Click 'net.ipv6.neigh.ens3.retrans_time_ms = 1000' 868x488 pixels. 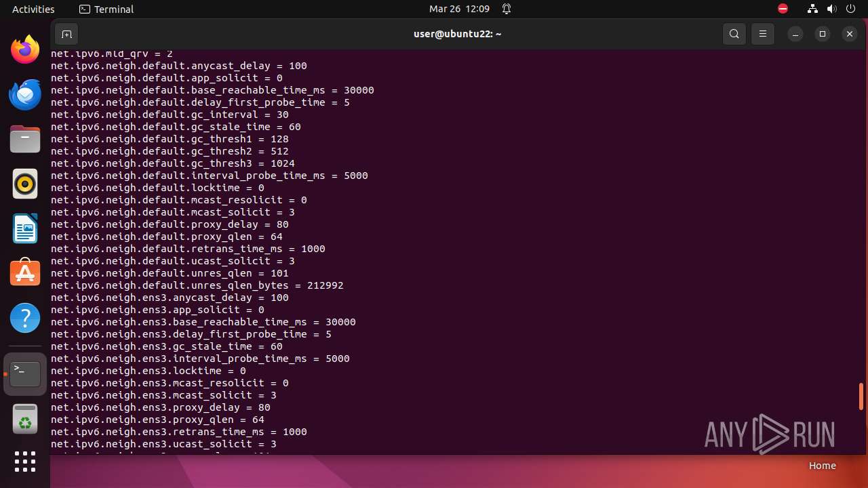tap(179, 432)
